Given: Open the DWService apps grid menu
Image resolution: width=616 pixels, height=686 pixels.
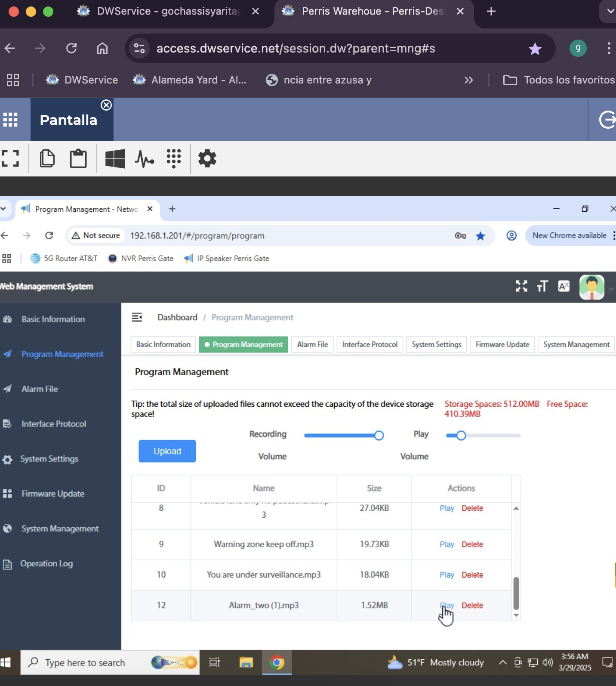Looking at the screenshot, I should pyautogui.click(x=10, y=120).
